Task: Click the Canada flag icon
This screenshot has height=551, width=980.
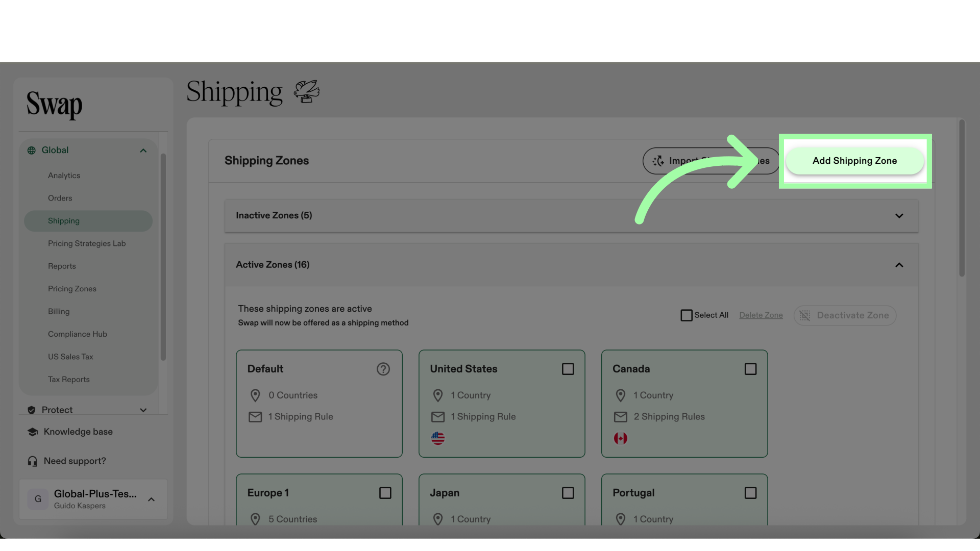Action: click(621, 438)
